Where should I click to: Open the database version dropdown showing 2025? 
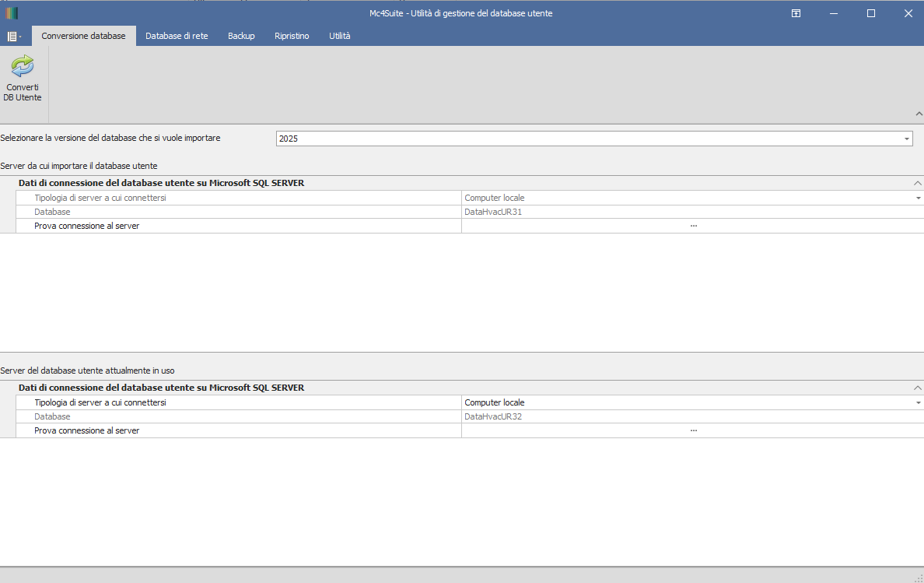(907, 139)
